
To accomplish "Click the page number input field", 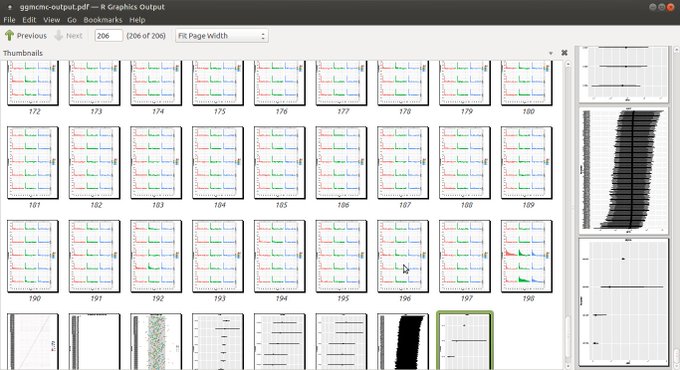I will tap(108, 36).
